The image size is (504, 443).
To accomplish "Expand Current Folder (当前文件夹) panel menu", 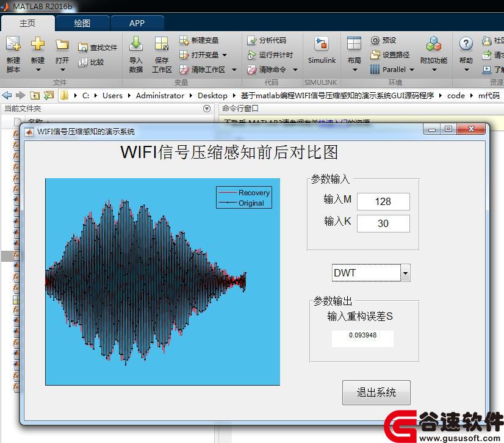I will tap(207, 109).
